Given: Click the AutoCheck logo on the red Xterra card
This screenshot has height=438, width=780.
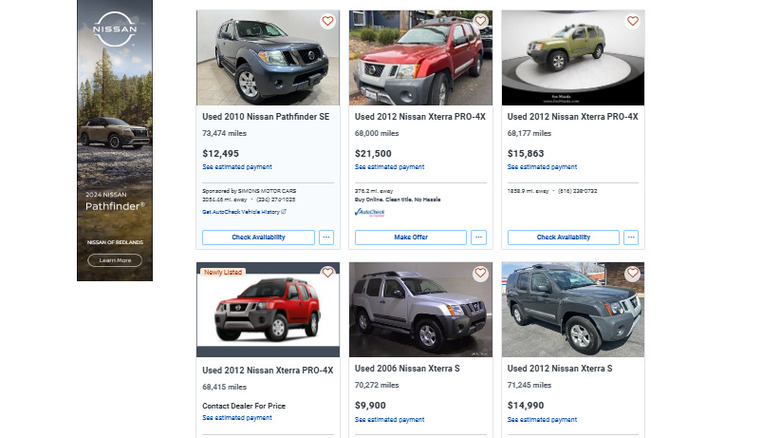Looking at the screenshot, I should tap(369, 212).
